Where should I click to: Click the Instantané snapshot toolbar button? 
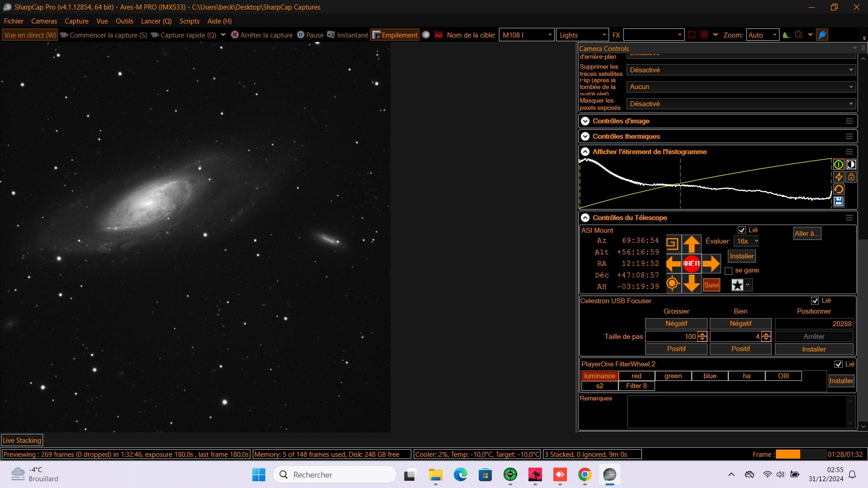pos(348,35)
